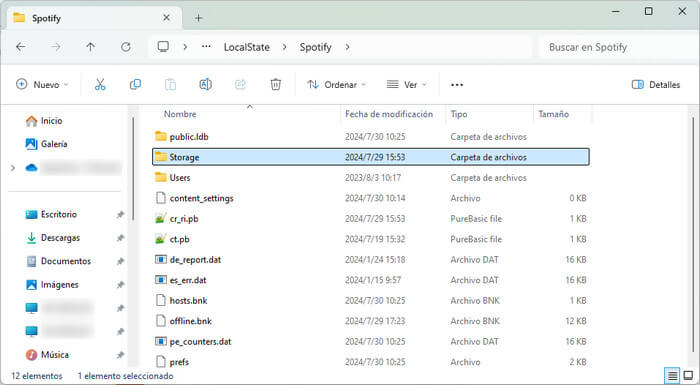This screenshot has width=700, height=385.
Task: Sort by Fecha de modificación column
Action: pyautogui.click(x=389, y=114)
